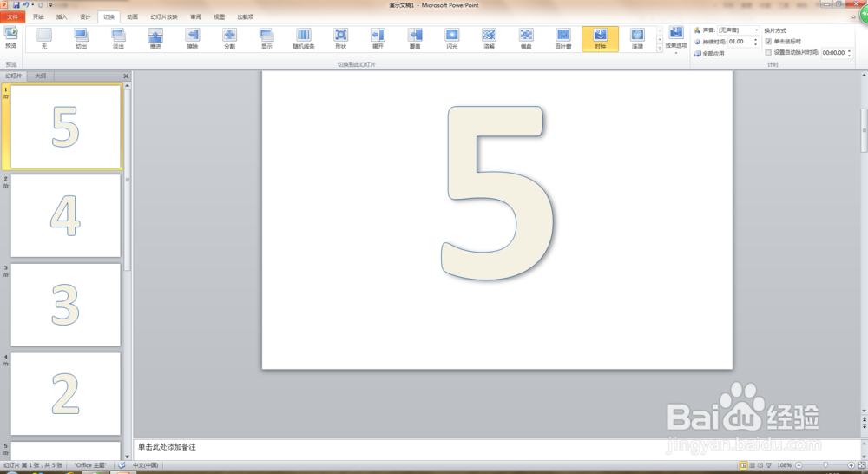This screenshot has width=868, height=474.
Task: Click the zoom slider handle in status bar
Action: [825, 465]
